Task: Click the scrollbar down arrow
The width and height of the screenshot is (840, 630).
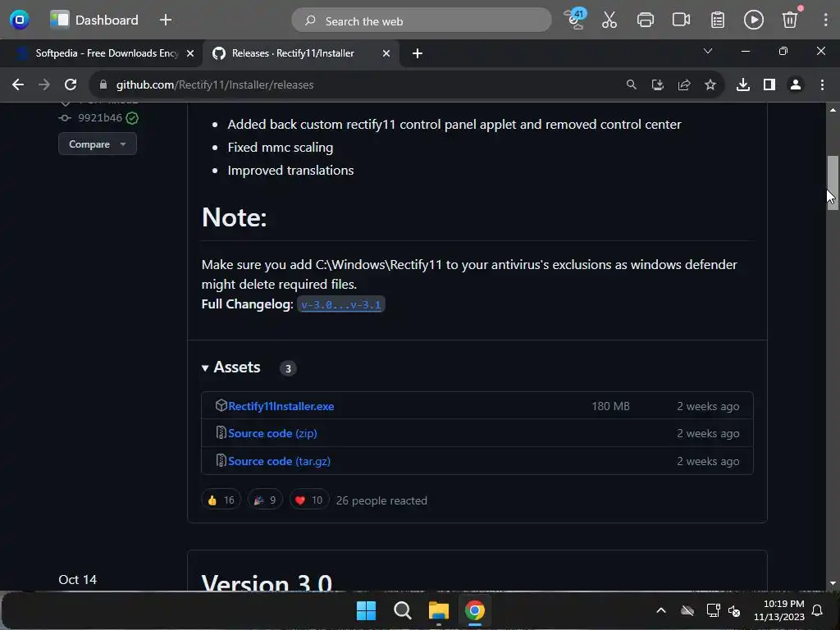Action: pyautogui.click(x=832, y=583)
